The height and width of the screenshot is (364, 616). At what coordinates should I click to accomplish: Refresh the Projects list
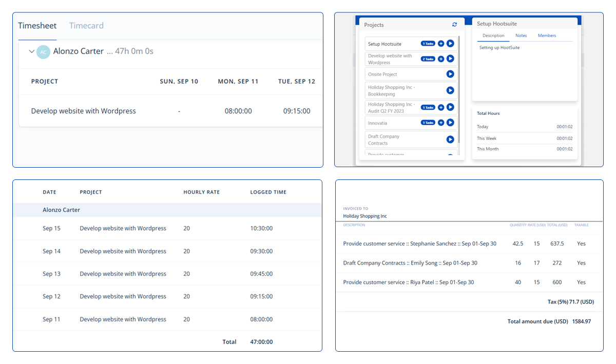pos(454,25)
